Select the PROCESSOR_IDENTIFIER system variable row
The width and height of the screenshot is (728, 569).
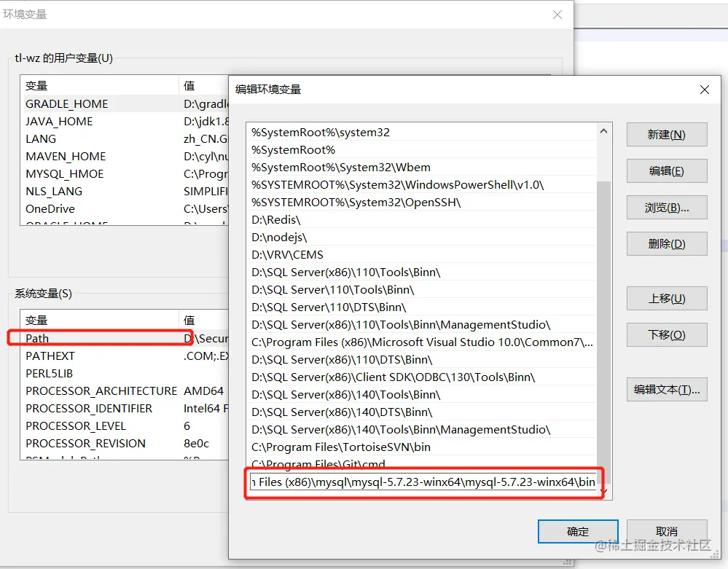[125, 409]
